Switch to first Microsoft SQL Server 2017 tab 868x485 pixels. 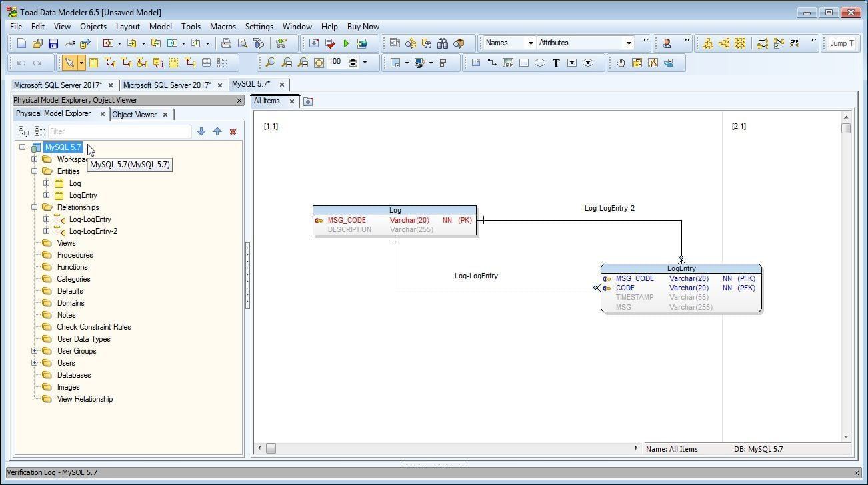(58, 85)
